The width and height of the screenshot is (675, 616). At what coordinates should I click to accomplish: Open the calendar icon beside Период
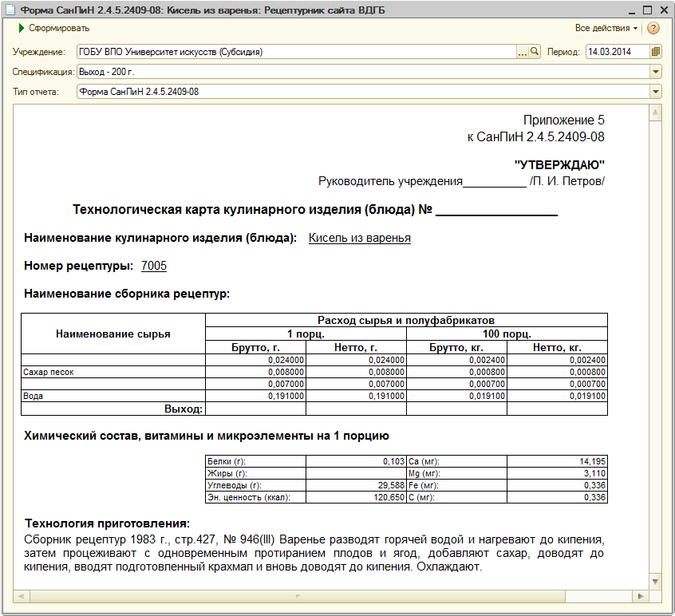point(655,52)
